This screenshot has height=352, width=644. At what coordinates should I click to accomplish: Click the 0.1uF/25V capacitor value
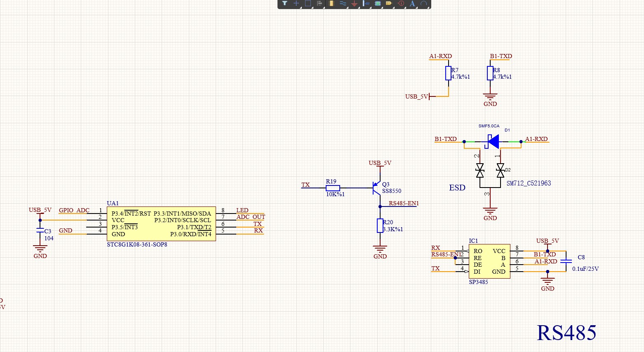point(585,269)
